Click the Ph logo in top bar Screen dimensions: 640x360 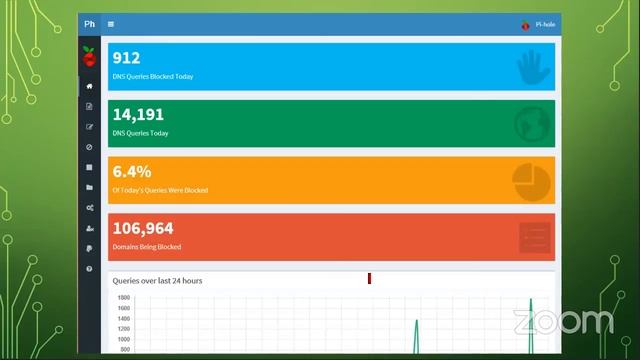(89, 24)
